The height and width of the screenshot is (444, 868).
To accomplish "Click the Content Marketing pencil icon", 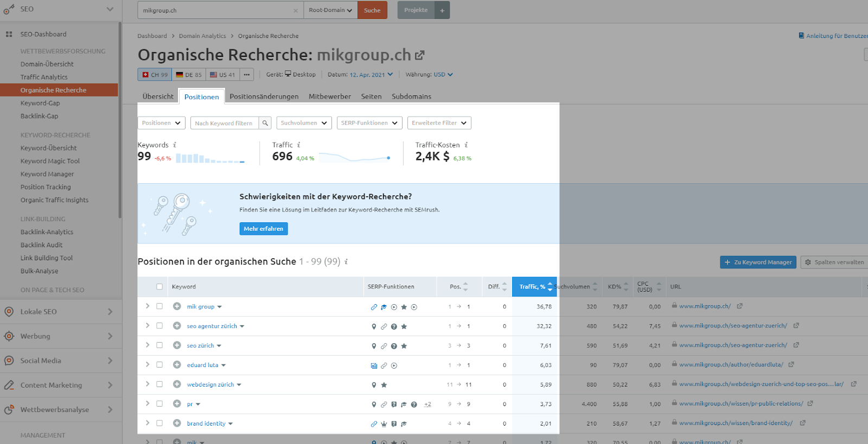I will tap(9, 385).
